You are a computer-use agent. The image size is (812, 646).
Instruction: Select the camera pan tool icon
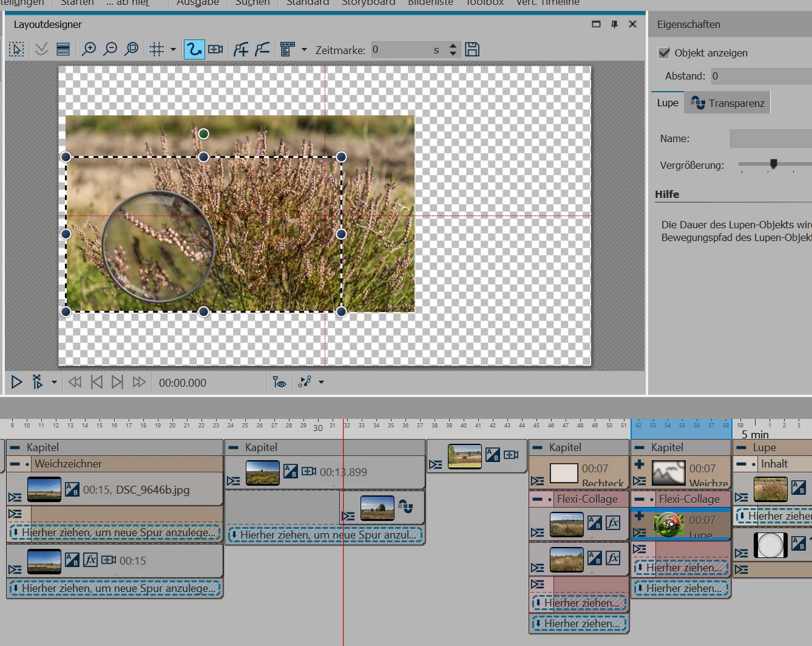click(x=215, y=49)
